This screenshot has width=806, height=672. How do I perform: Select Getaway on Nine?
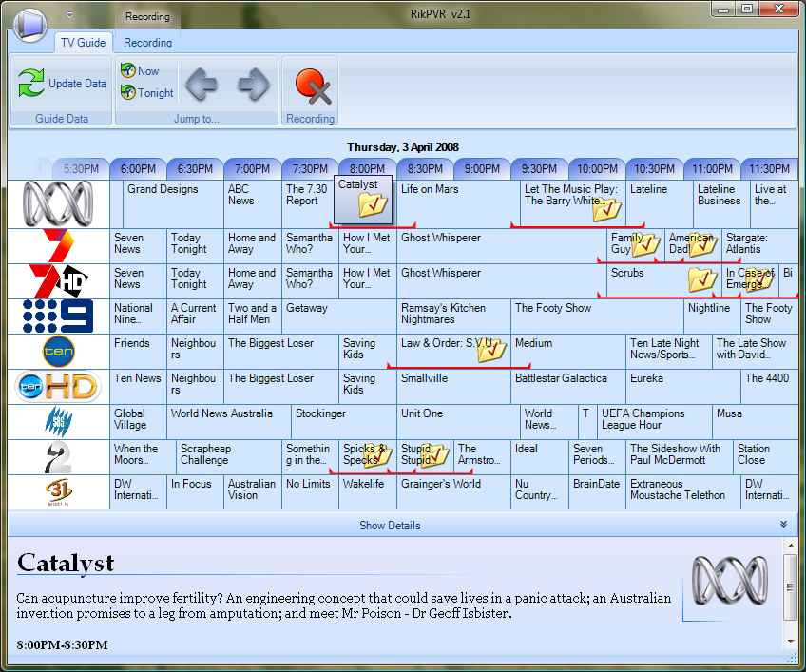339,317
